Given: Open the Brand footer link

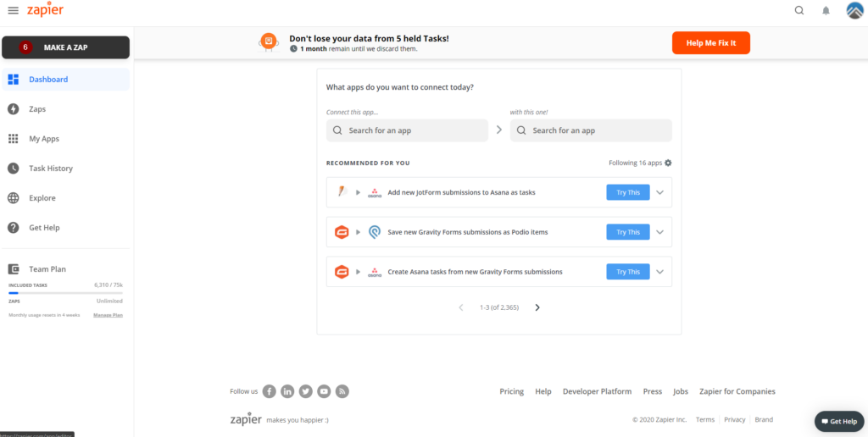Looking at the screenshot, I should coord(764,419).
